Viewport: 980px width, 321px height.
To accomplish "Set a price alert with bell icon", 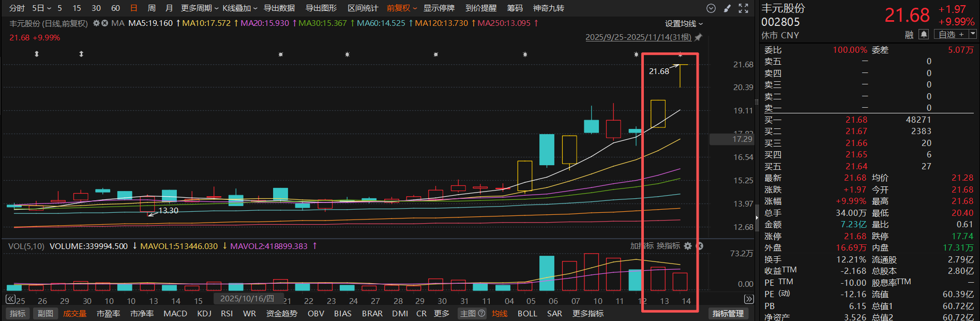I will (924, 34).
